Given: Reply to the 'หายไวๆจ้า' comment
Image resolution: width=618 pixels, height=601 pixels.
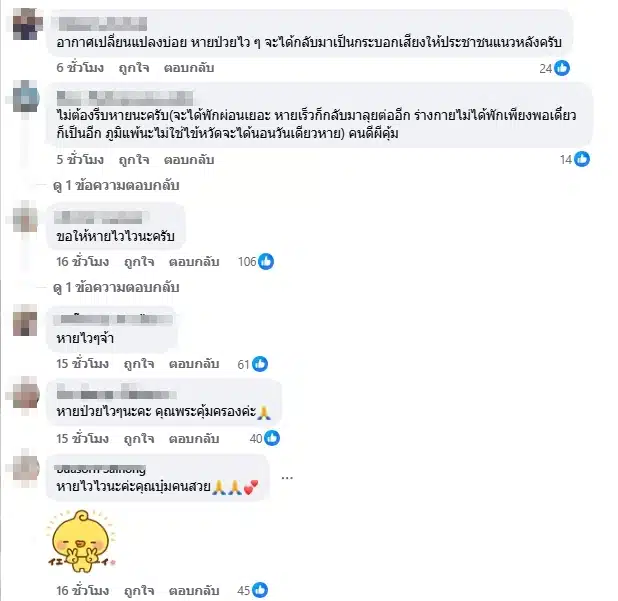Looking at the screenshot, I should [194, 364].
